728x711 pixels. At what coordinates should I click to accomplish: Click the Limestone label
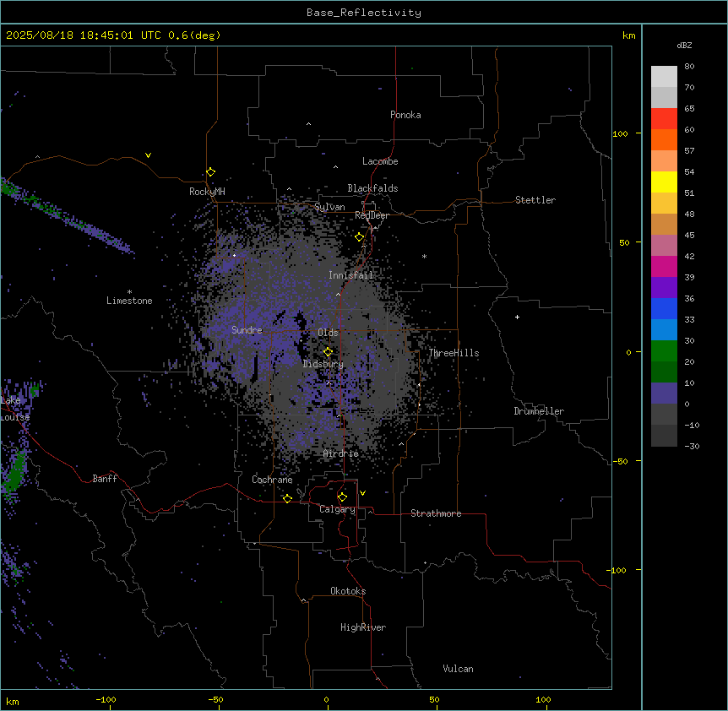[129, 301]
